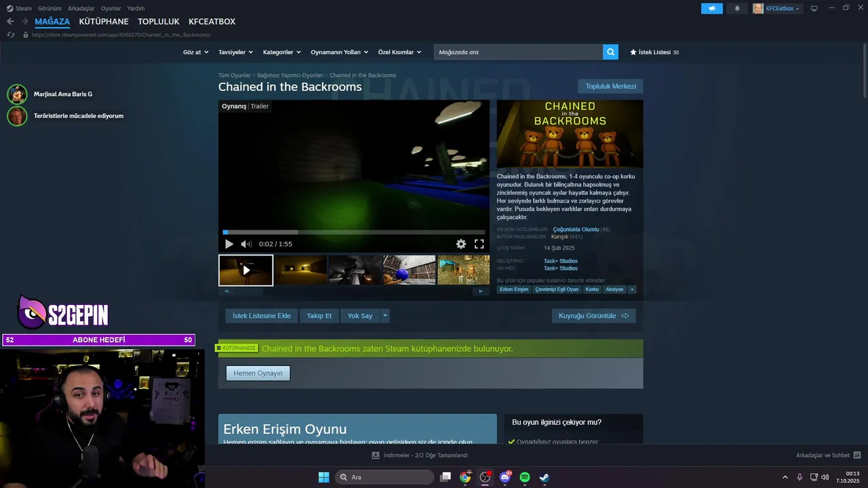Select the Korku tag

point(592,289)
